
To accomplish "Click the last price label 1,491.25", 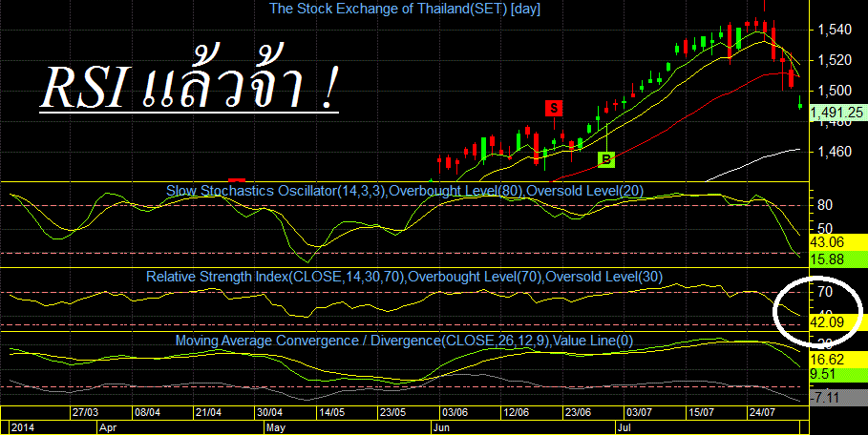I will tap(837, 113).
